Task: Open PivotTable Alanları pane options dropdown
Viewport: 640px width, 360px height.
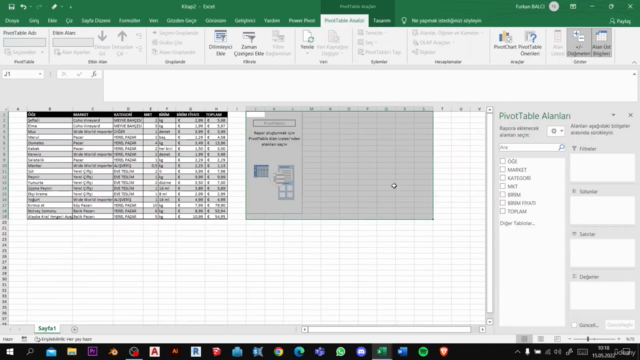Action: click(x=613, y=116)
